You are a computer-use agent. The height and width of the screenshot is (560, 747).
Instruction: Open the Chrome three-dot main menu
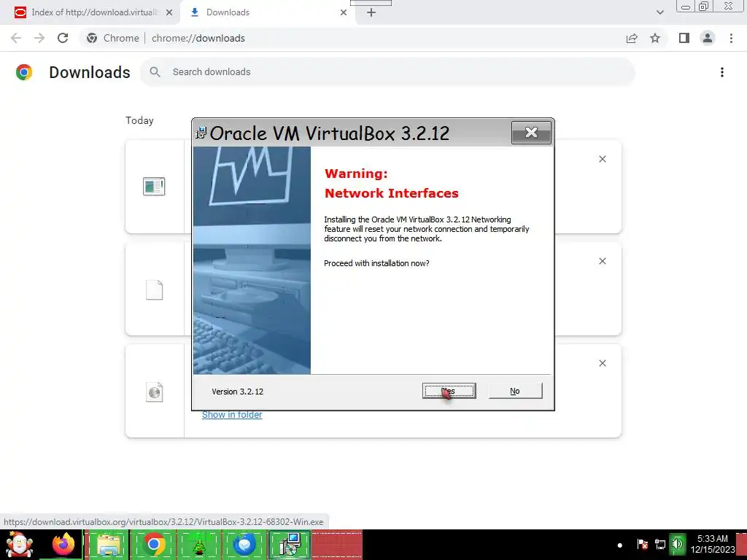731,38
